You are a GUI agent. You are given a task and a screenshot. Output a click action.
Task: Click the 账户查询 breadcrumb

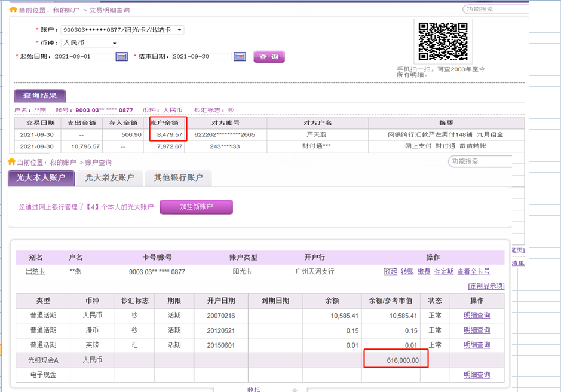click(x=98, y=163)
